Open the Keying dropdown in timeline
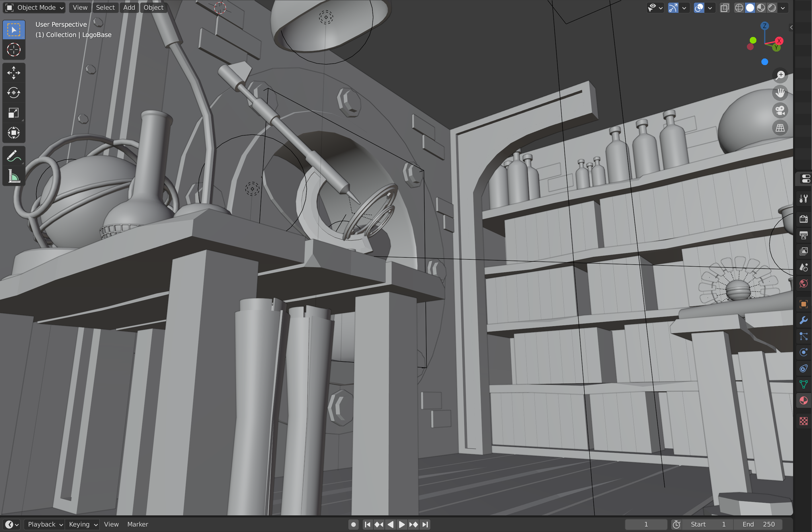This screenshot has height=532, width=812. (x=83, y=525)
